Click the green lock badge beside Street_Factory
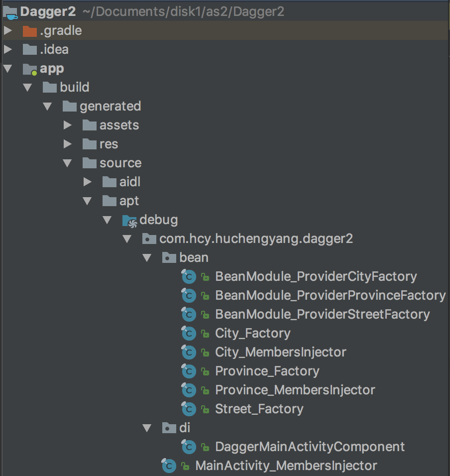Viewport: 450px width, 476px height. (206, 410)
